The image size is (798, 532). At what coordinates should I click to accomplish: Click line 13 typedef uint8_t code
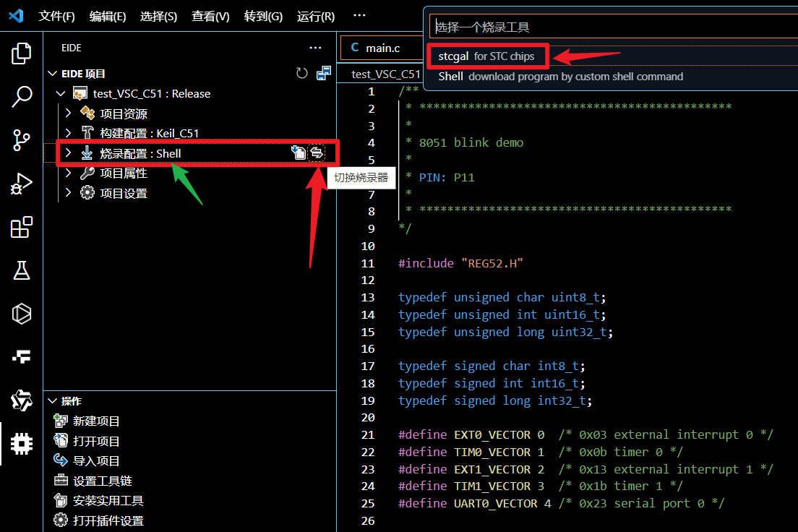502,297
